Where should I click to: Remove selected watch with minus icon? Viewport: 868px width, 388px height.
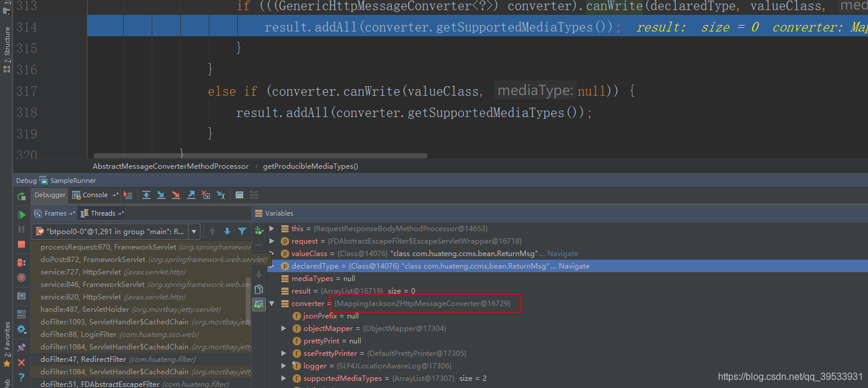click(259, 245)
